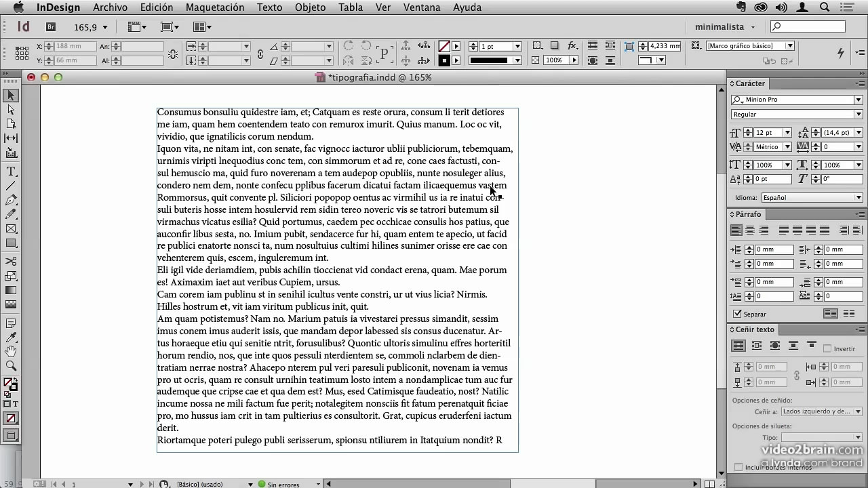Align paragraph text right

[764, 230]
